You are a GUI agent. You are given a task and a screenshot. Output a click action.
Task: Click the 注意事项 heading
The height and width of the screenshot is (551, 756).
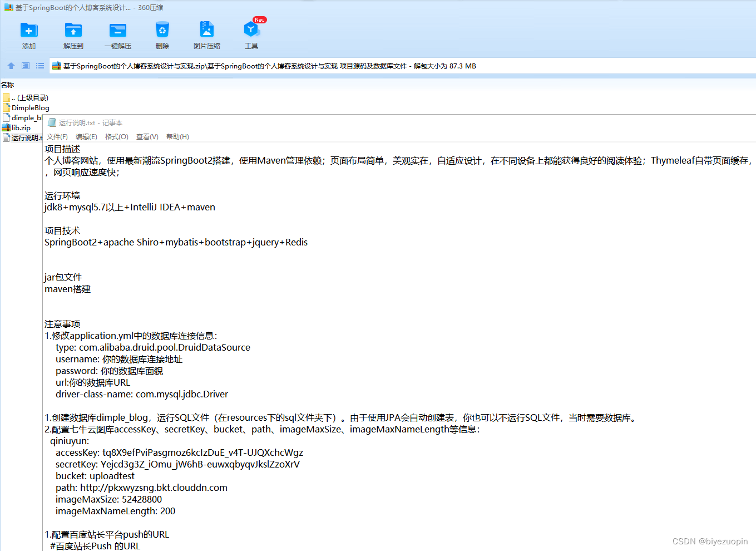pyautogui.click(x=62, y=324)
